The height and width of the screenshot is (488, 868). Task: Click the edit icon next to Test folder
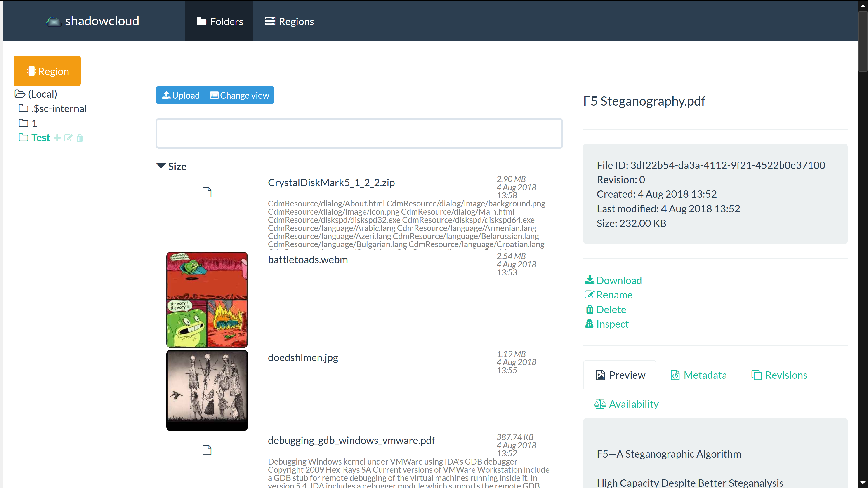[x=68, y=138]
